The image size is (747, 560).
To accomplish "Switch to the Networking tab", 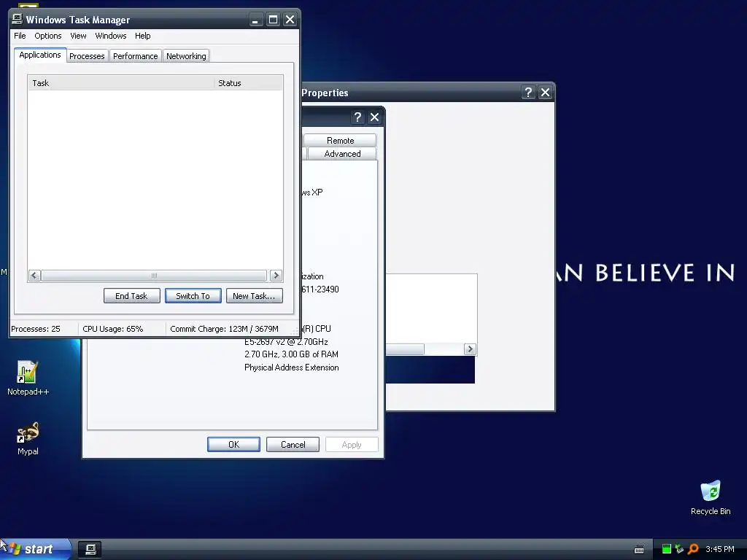I will (x=186, y=56).
